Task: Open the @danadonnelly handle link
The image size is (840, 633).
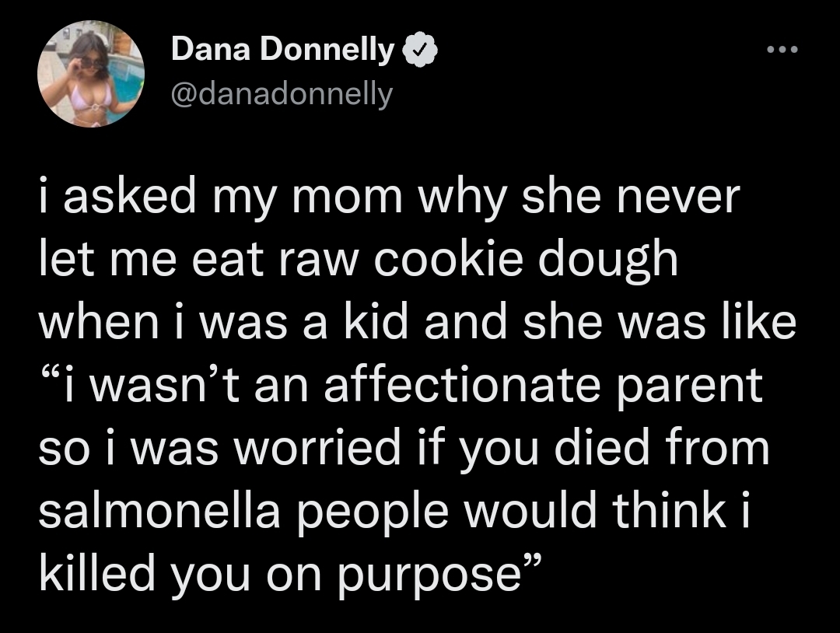Action: 282,94
